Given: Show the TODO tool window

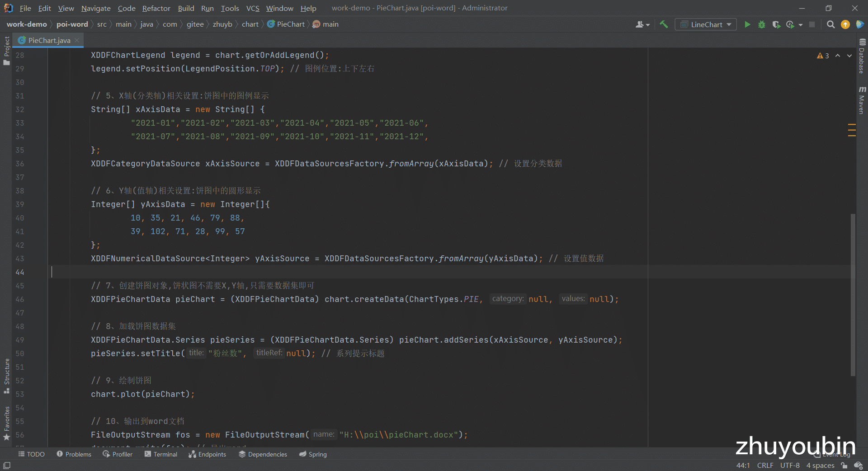Looking at the screenshot, I should tap(31, 454).
